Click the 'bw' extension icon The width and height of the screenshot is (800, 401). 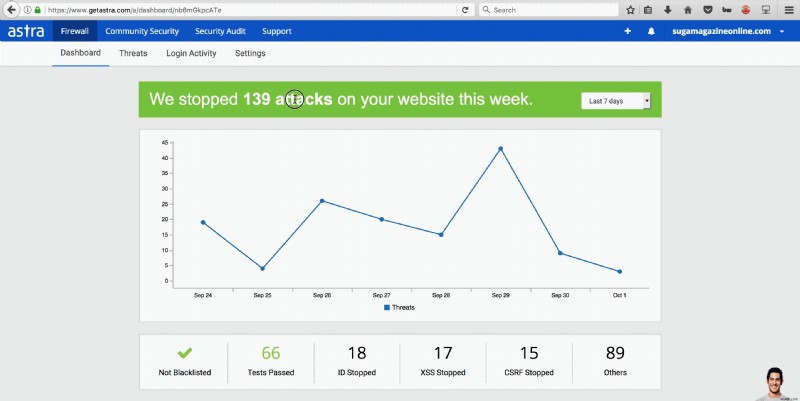(727, 10)
